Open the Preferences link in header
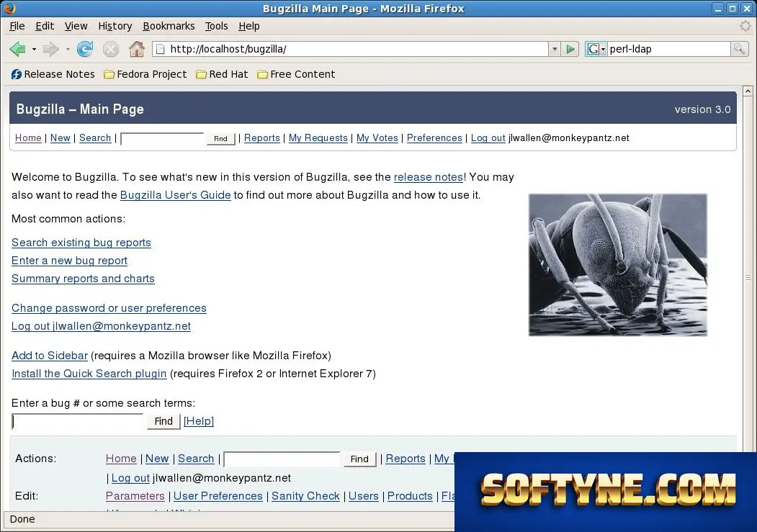The width and height of the screenshot is (757, 532). (434, 138)
